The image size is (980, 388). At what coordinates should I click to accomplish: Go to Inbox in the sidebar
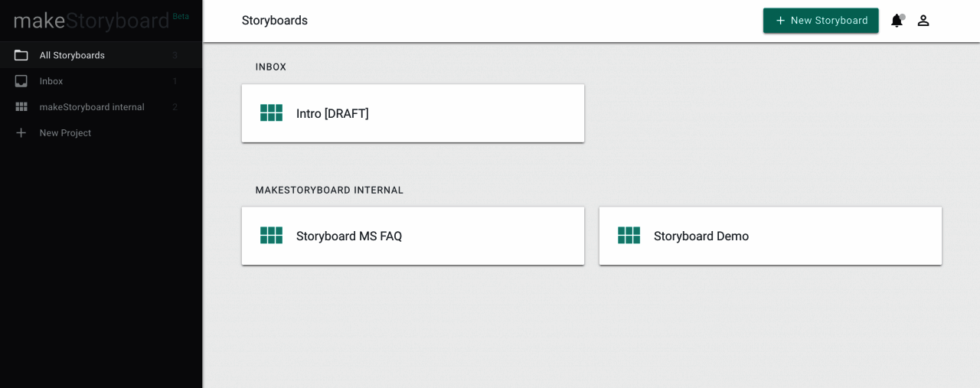click(x=51, y=81)
